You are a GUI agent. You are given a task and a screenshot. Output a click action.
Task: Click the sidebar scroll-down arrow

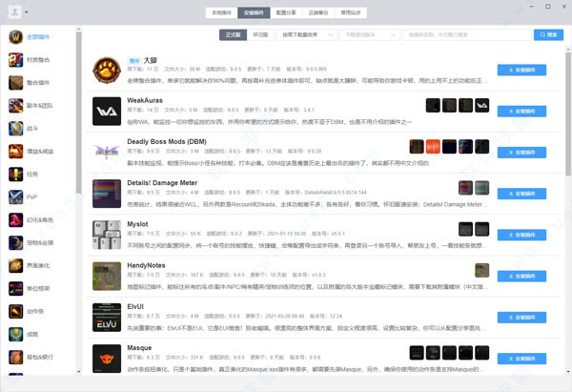tap(79, 372)
